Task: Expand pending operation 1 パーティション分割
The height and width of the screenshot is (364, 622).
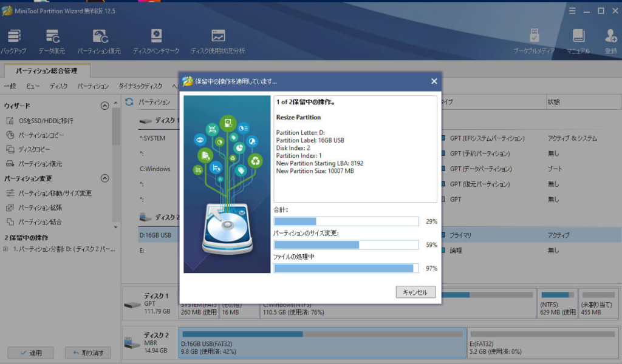Action: coord(5,249)
